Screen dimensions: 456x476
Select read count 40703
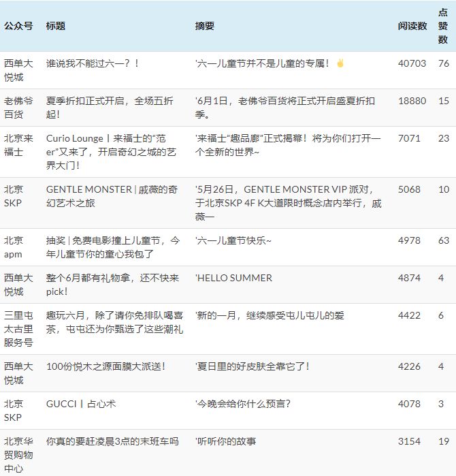click(x=412, y=63)
